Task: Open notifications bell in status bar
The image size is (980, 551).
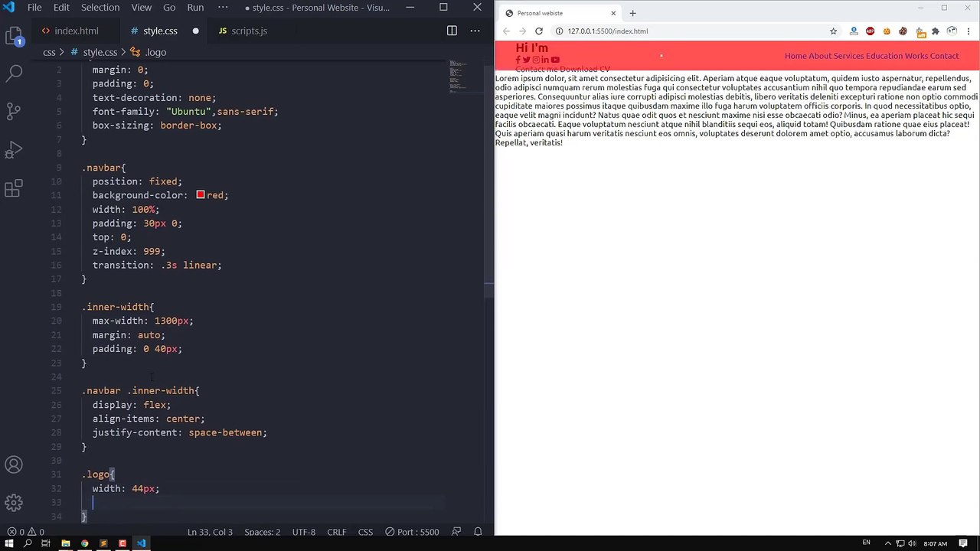Action: click(x=478, y=532)
